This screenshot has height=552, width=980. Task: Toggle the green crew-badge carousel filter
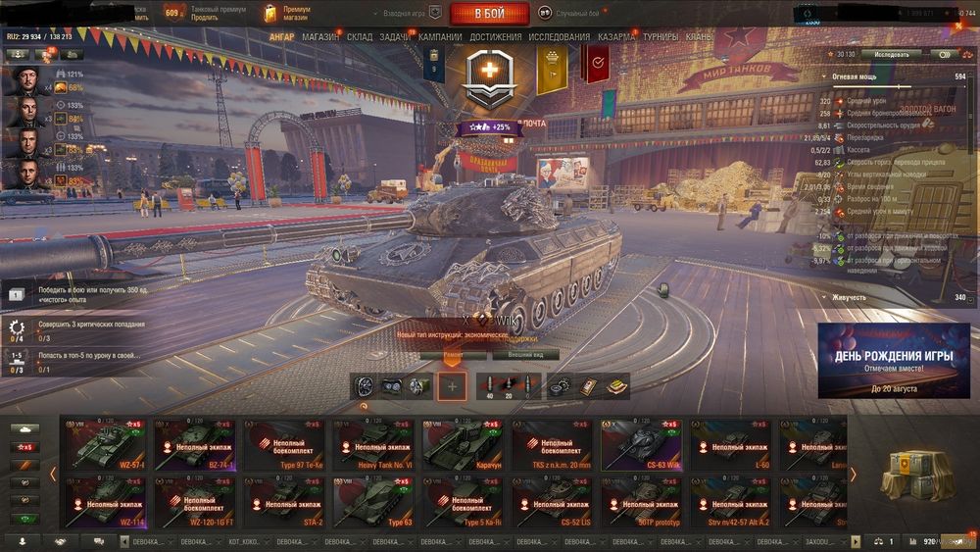point(25,519)
